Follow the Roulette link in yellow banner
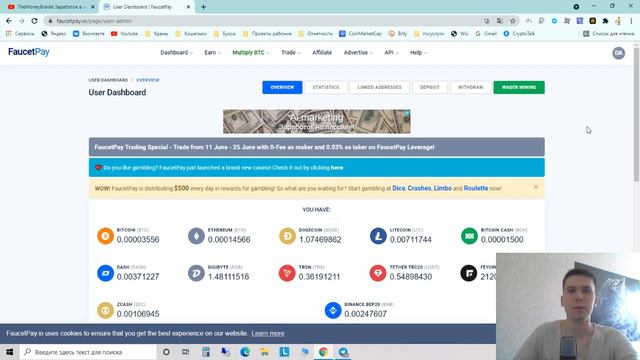The image size is (640, 360). coord(476,188)
